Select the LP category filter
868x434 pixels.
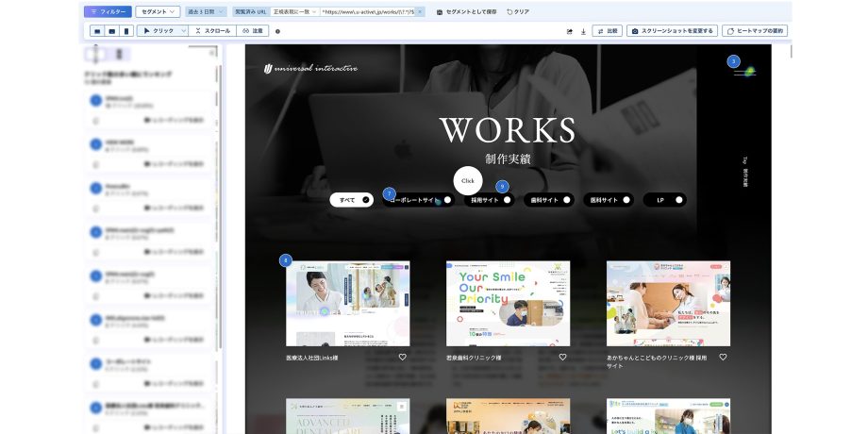pyautogui.click(x=664, y=200)
